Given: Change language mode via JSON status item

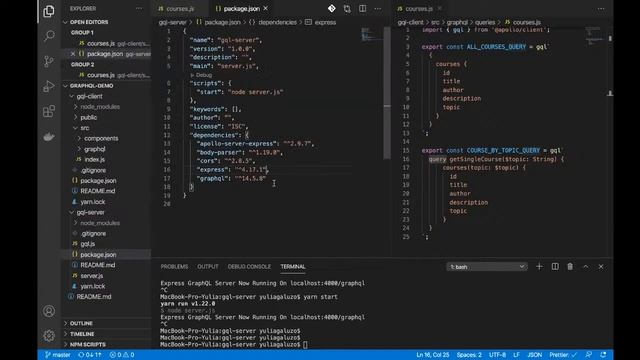Looking at the screenshot, I should (x=534, y=355).
